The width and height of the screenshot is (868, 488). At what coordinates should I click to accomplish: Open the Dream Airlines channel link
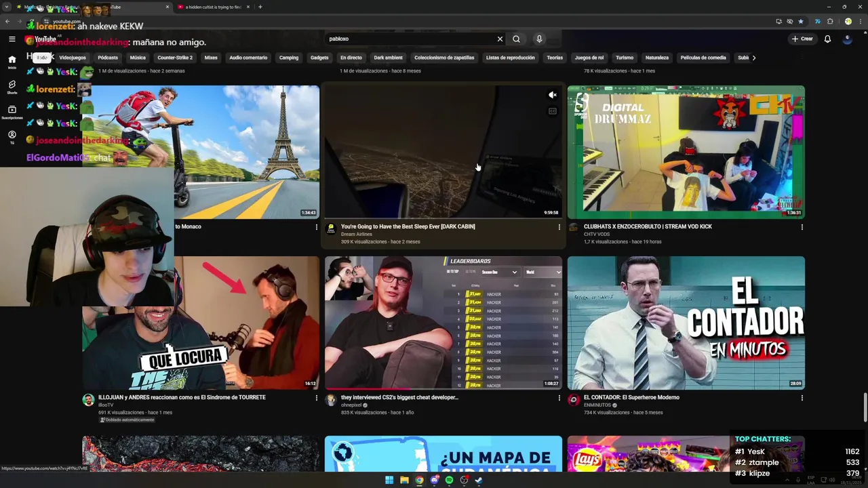pyautogui.click(x=356, y=235)
